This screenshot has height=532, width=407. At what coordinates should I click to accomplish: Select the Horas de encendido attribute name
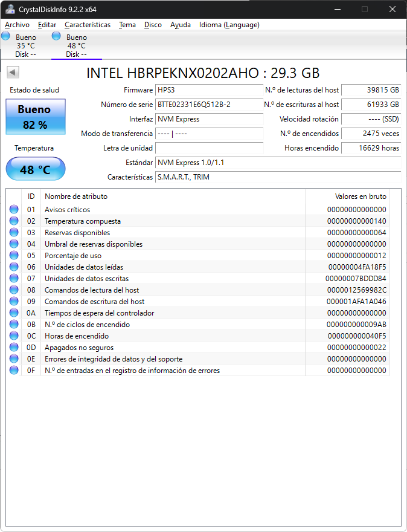click(77, 336)
